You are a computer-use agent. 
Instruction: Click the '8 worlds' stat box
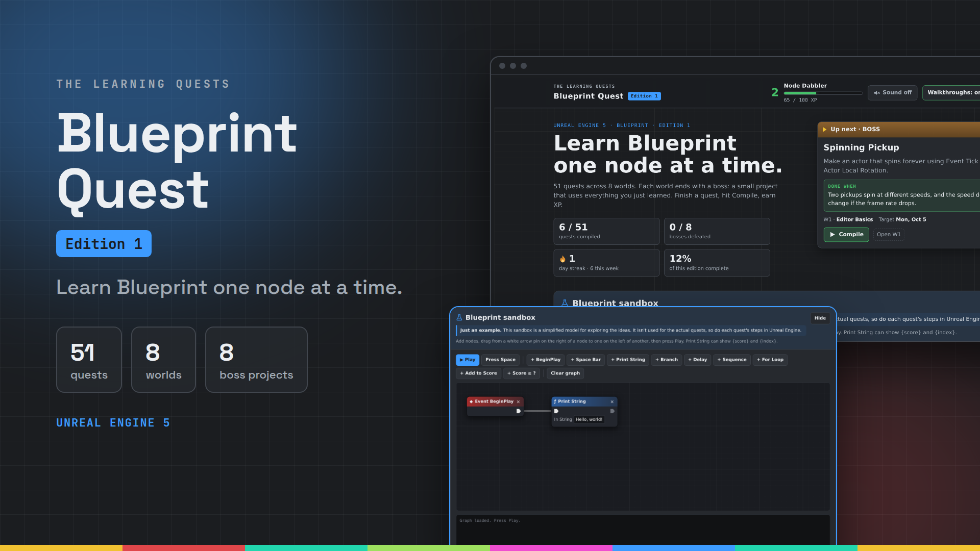(163, 360)
